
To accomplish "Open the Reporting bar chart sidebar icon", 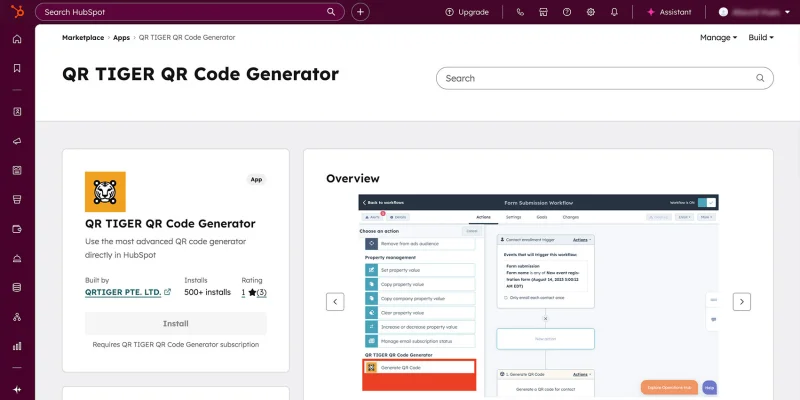I will (17, 346).
